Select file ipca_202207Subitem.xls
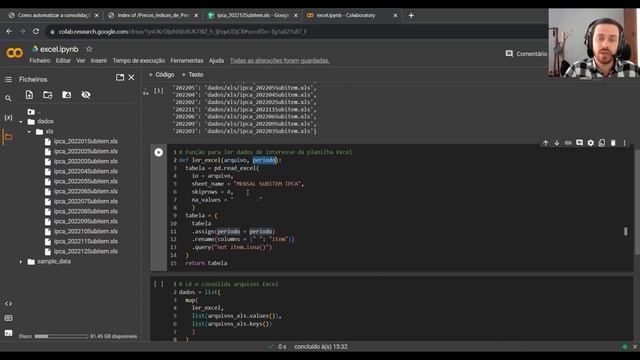This screenshot has width=640, height=360. point(85,201)
